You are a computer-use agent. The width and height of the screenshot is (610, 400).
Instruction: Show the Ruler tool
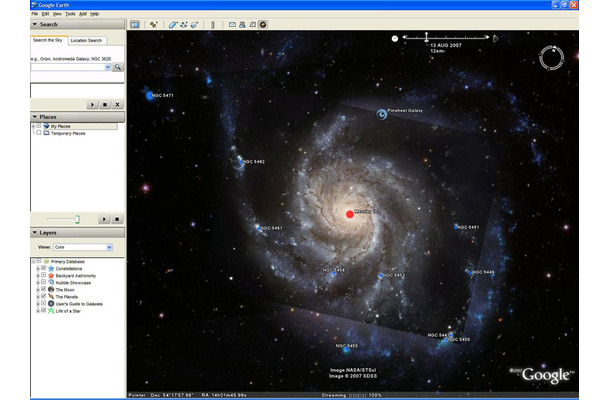213,25
